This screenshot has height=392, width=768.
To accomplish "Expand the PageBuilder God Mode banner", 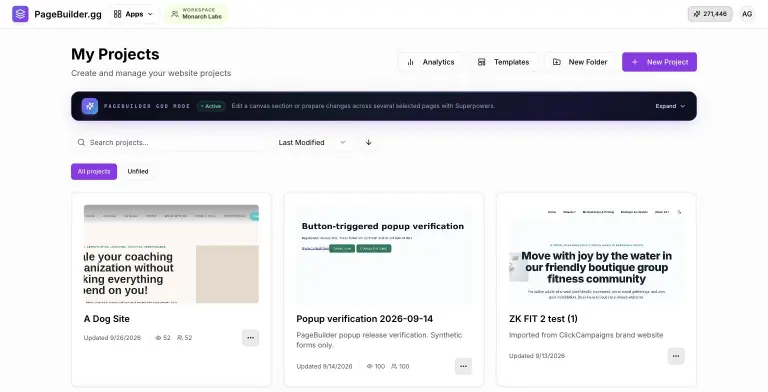I will [670, 106].
